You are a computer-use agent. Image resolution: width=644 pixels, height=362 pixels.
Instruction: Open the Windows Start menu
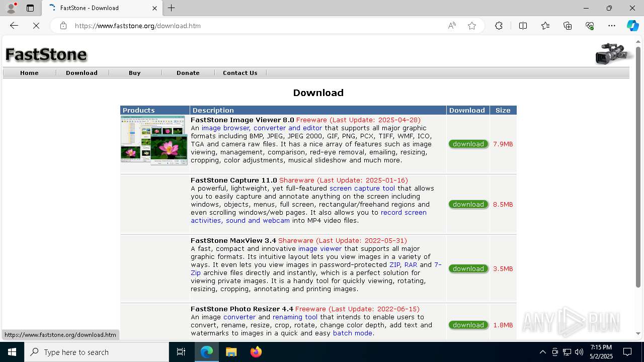(x=12, y=352)
